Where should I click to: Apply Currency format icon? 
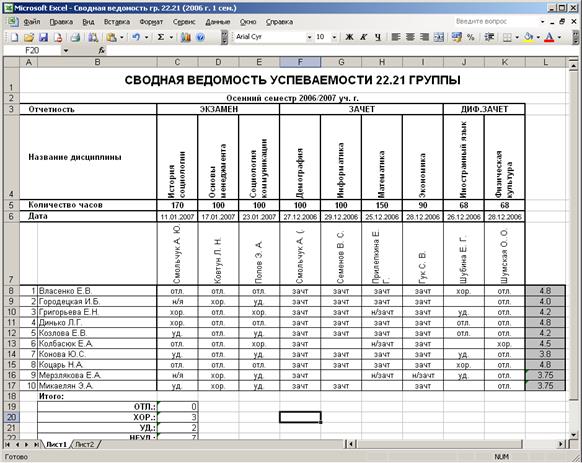(457, 37)
